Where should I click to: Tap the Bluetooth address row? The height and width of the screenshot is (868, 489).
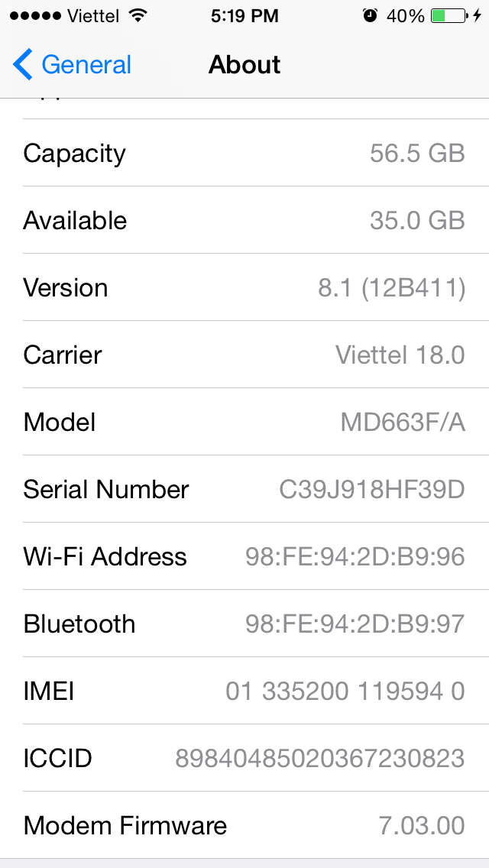tap(244, 623)
